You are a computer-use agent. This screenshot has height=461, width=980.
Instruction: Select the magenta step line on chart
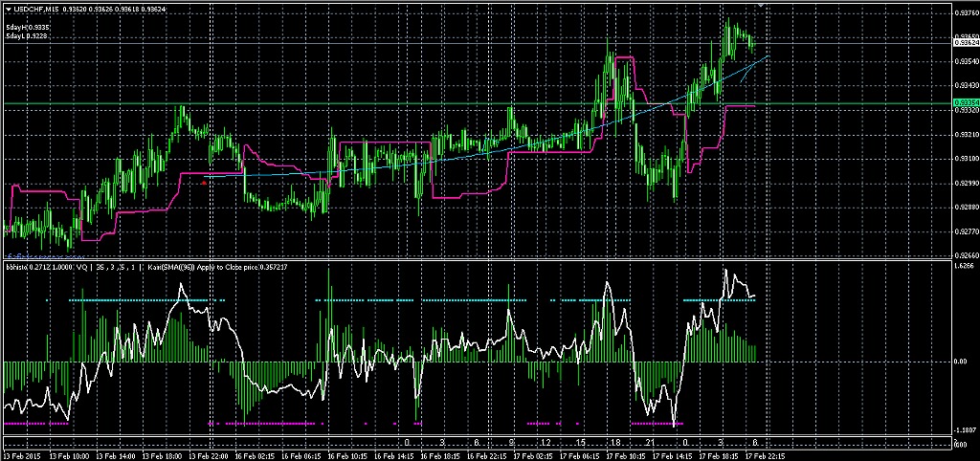pyautogui.click(x=383, y=143)
